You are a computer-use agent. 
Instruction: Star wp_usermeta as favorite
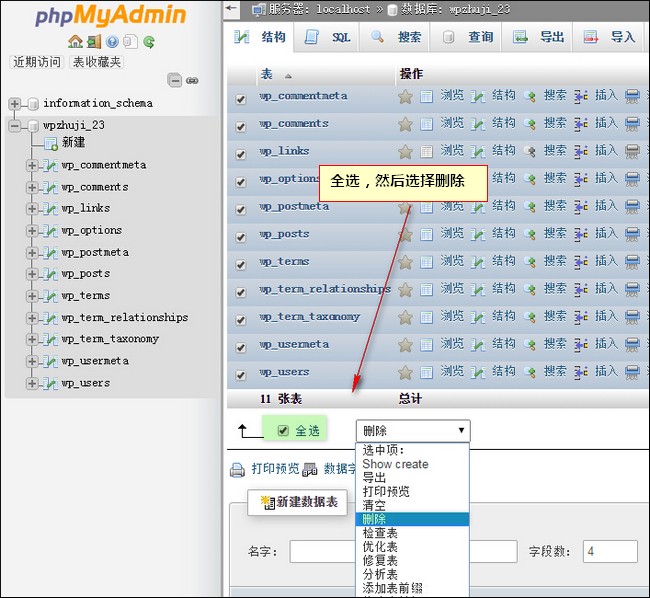click(x=405, y=345)
